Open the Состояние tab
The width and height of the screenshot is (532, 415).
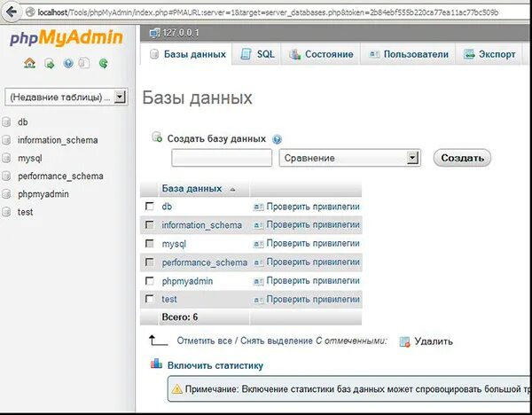point(321,54)
